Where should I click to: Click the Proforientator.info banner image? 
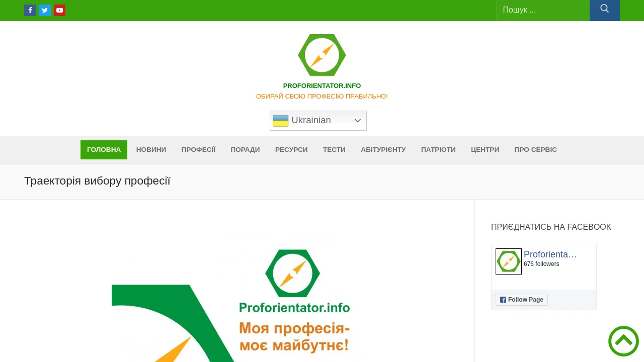(x=237, y=302)
